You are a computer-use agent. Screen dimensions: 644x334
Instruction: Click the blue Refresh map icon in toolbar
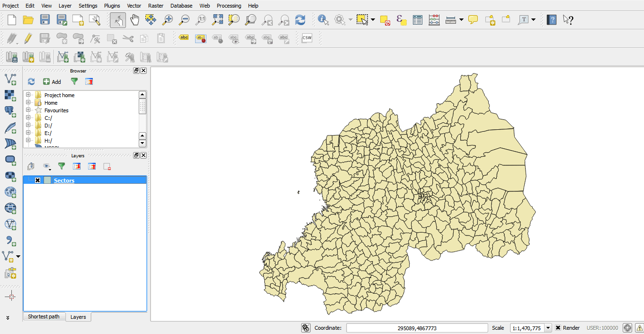[300, 20]
